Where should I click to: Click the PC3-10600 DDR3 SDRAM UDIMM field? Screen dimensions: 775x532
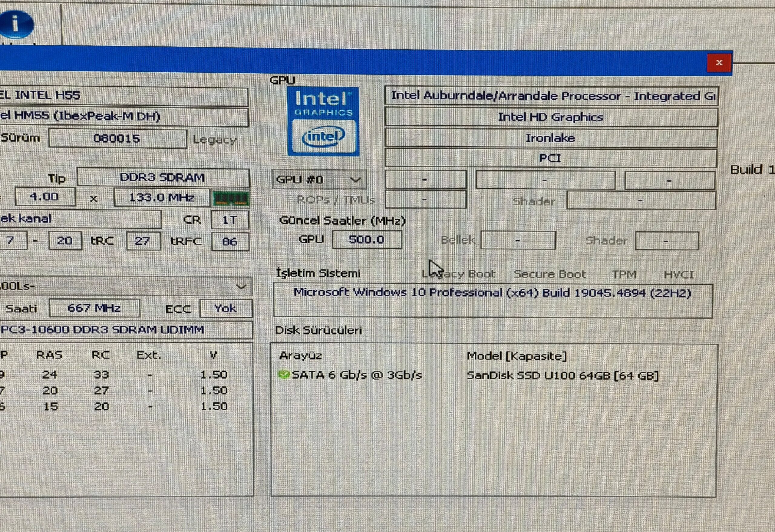pyautogui.click(x=126, y=330)
